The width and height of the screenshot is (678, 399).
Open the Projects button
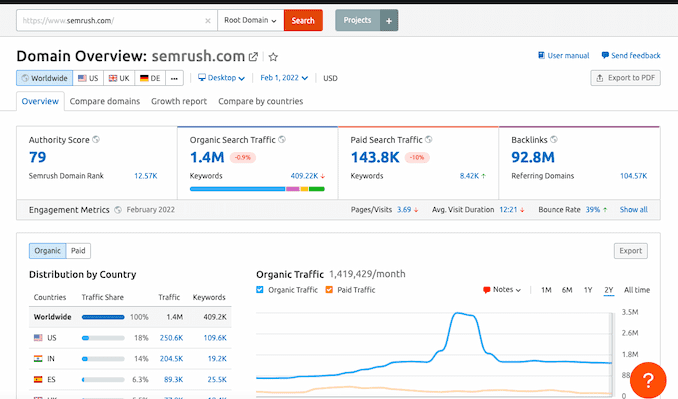358,20
